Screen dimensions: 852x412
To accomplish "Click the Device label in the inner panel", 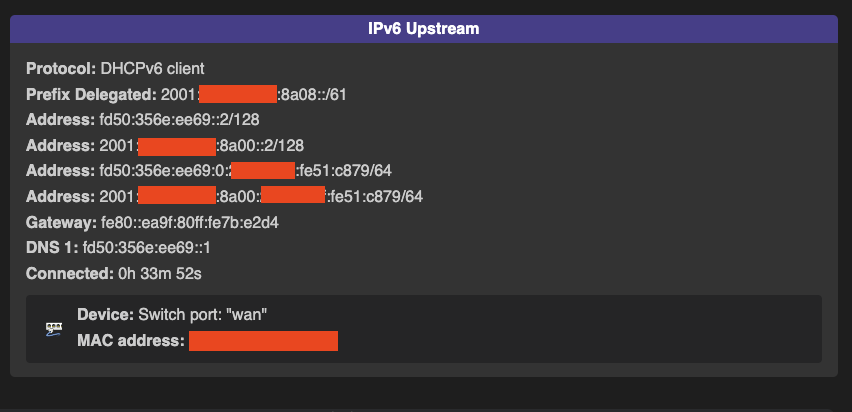I will point(105,315).
